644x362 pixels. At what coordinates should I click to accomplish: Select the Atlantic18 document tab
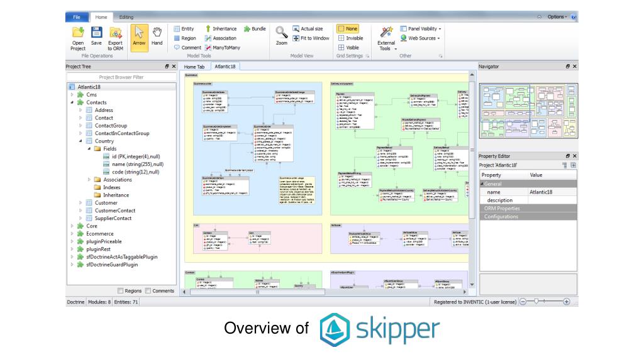coord(225,66)
